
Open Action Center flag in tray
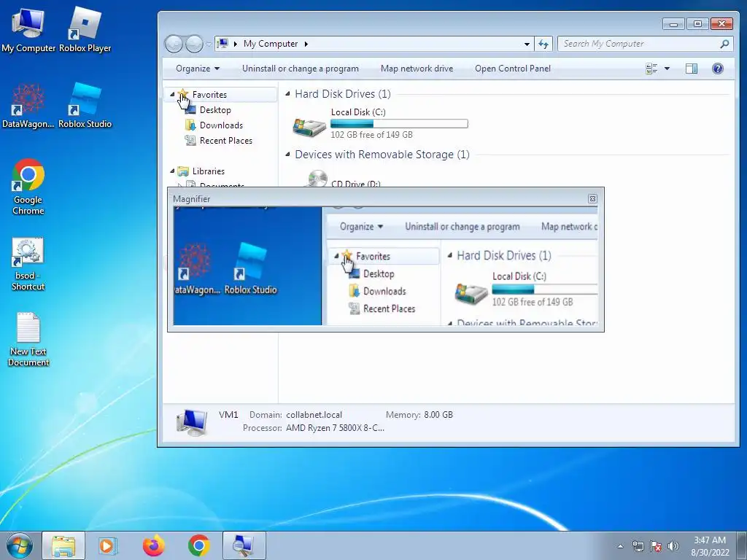[x=656, y=546]
